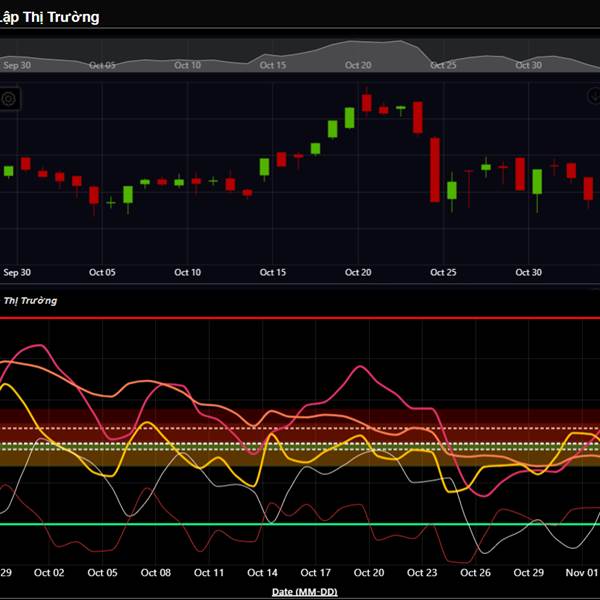This screenshot has width=600, height=600.
Task: Click the 'Date (MM-DD)' axis title
Action: tap(305, 592)
